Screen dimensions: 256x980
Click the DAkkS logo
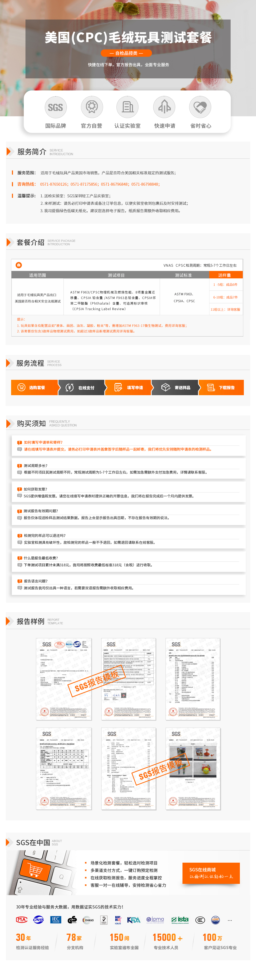tap(88, 920)
